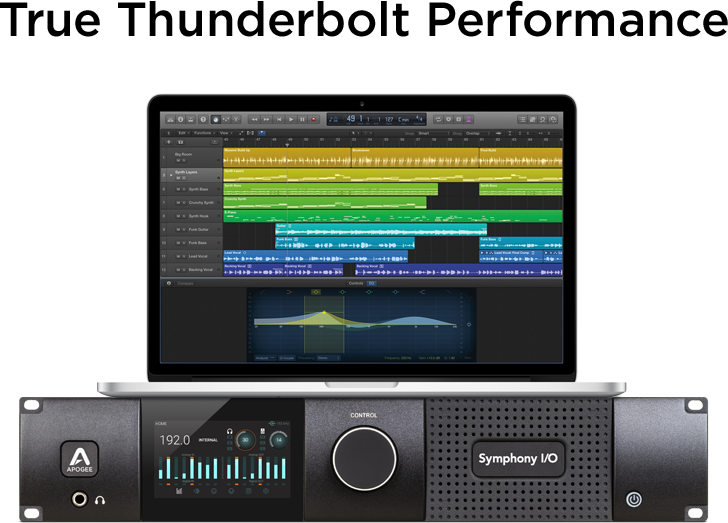The height and width of the screenshot is (523, 728).
Task: Click the red Record button in transport
Action: click(x=314, y=119)
